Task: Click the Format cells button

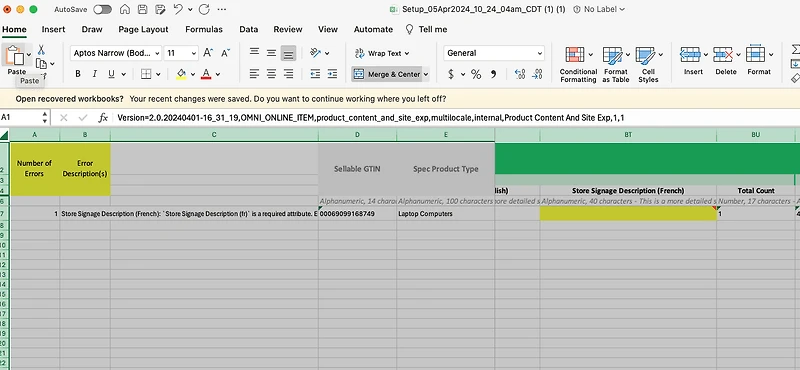Action: point(759,60)
